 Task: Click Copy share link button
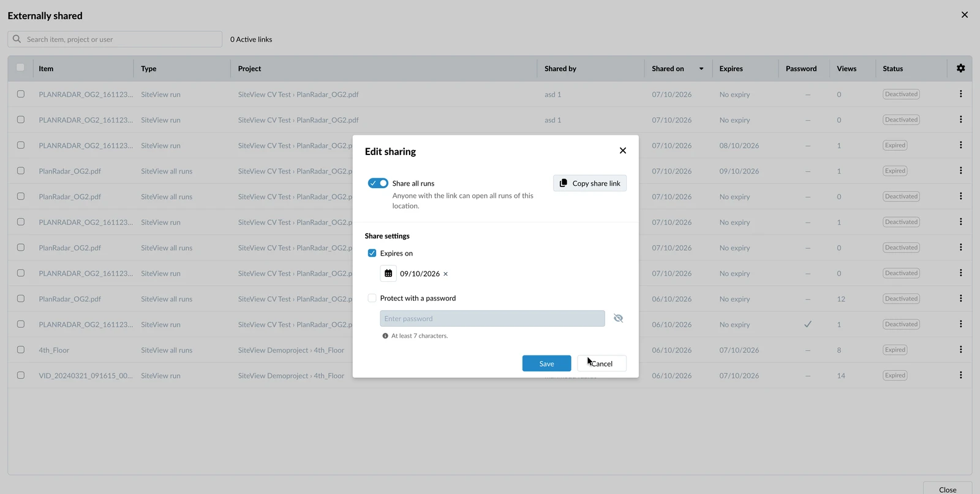(590, 183)
